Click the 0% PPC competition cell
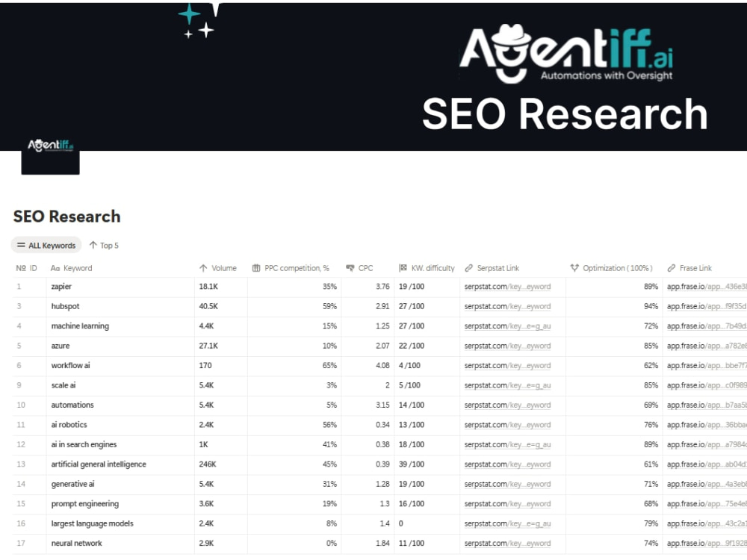This screenshot has width=747, height=560. pos(294,544)
